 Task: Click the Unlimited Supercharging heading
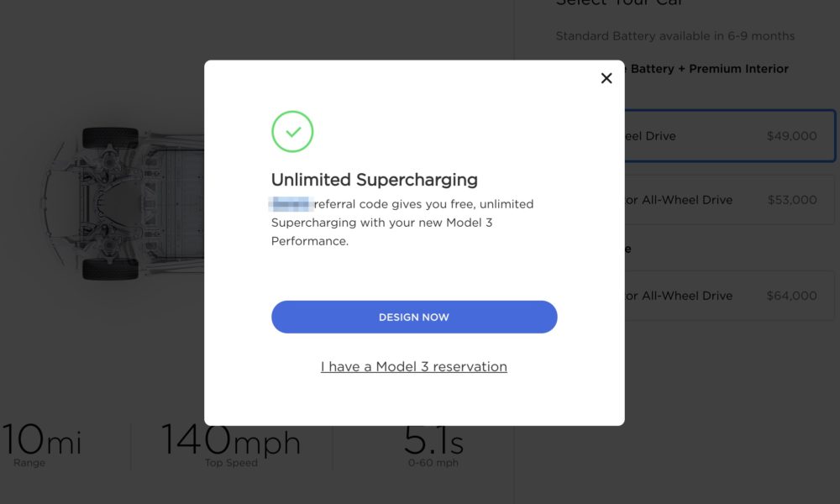pos(374,180)
